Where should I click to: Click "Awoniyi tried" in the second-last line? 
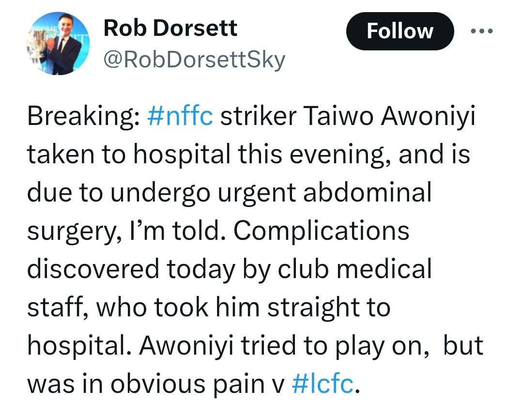click(x=217, y=346)
